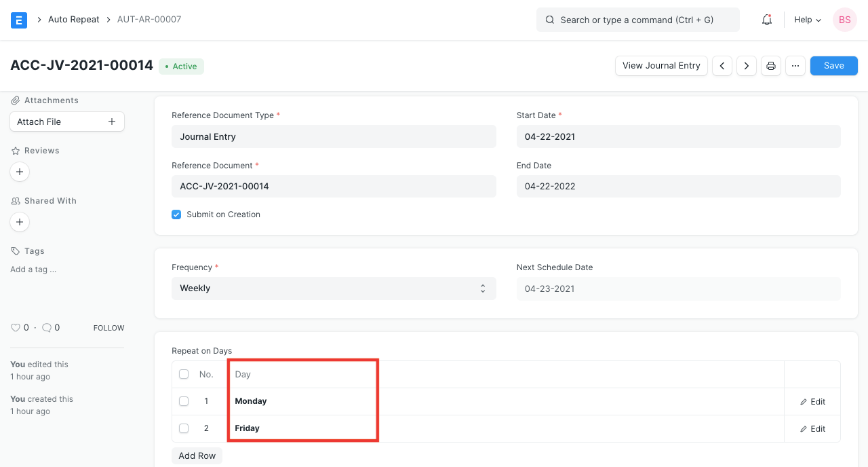This screenshot has width=868, height=467.
Task: Go to the next document arrow
Action: click(x=746, y=66)
